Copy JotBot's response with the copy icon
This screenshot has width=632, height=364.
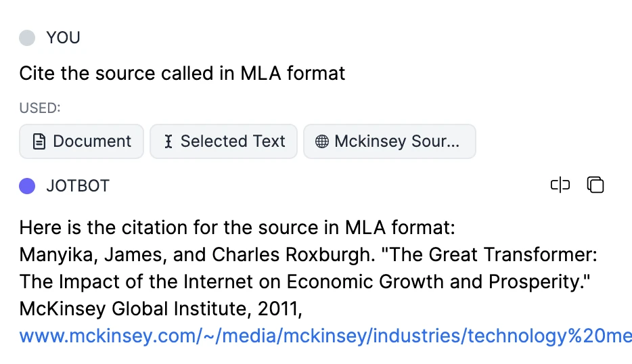pyautogui.click(x=595, y=185)
